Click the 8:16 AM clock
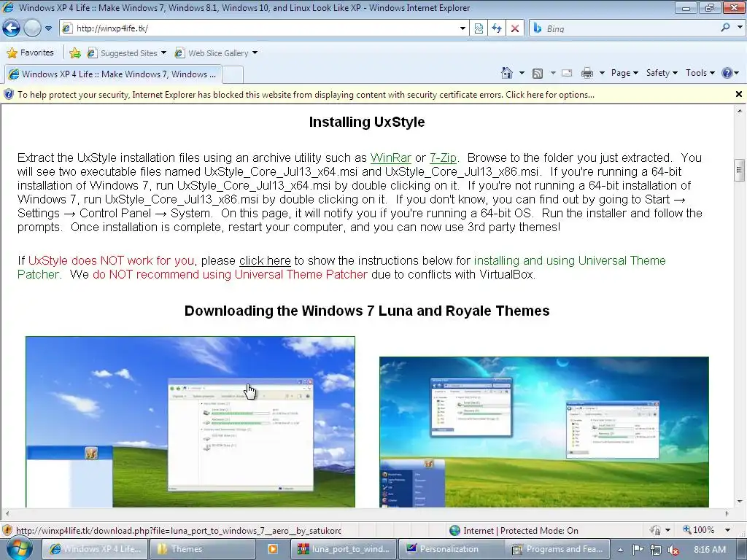This screenshot has height=560, width=747. pyautogui.click(x=709, y=549)
